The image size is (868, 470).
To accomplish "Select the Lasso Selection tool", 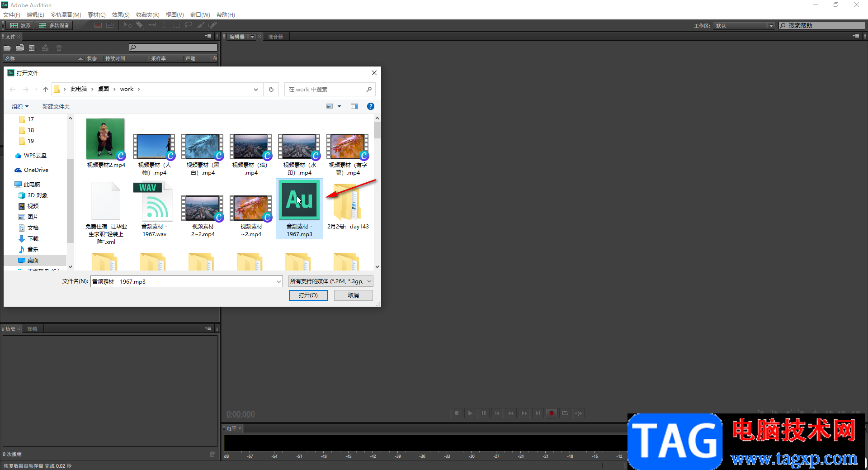I will pos(189,25).
